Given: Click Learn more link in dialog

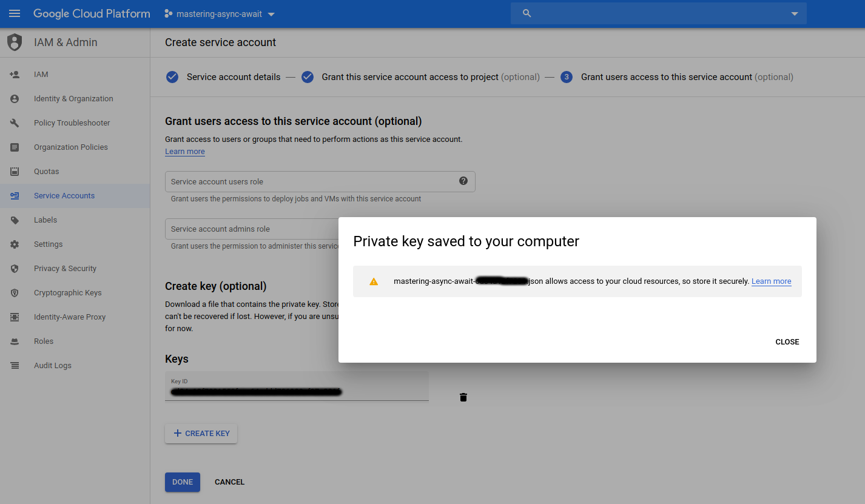Looking at the screenshot, I should point(771,281).
